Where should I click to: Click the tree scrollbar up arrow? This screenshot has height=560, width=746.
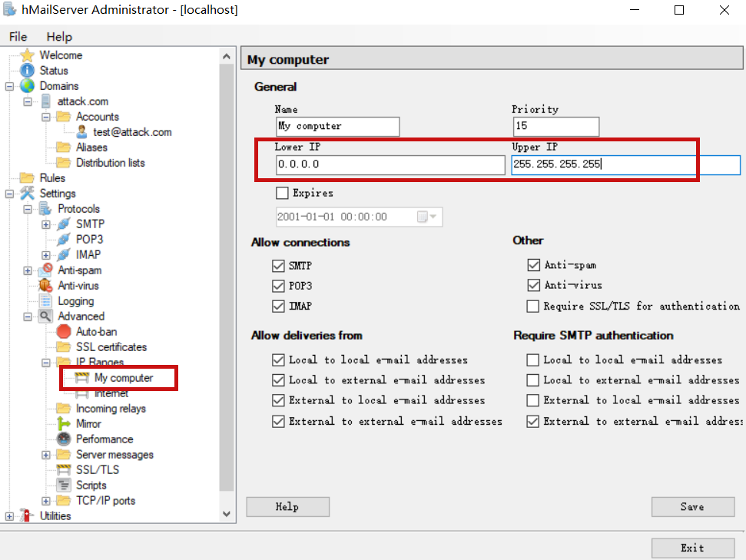pyautogui.click(x=227, y=56)
